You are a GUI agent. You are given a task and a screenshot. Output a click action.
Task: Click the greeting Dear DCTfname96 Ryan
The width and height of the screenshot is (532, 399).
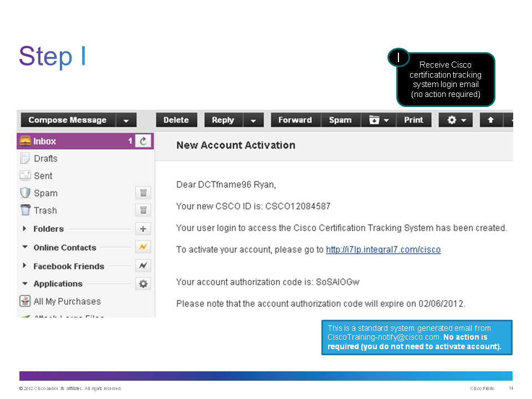(226, 185)
